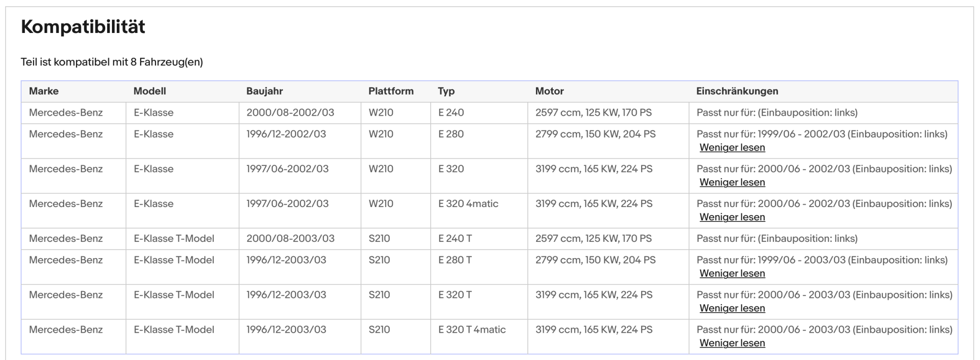Click 'Mercedes-Benz' in the E 240 W210 row

pyautogui.click(x=66, y=113)
